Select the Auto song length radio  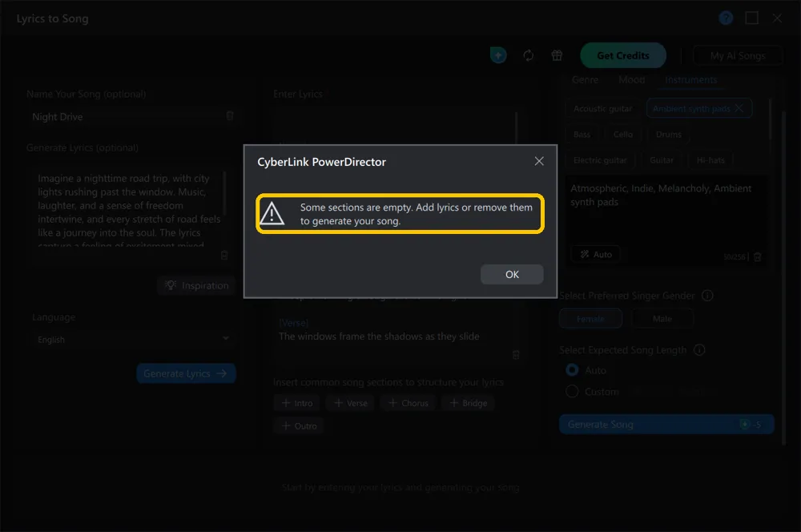point(572,370)
